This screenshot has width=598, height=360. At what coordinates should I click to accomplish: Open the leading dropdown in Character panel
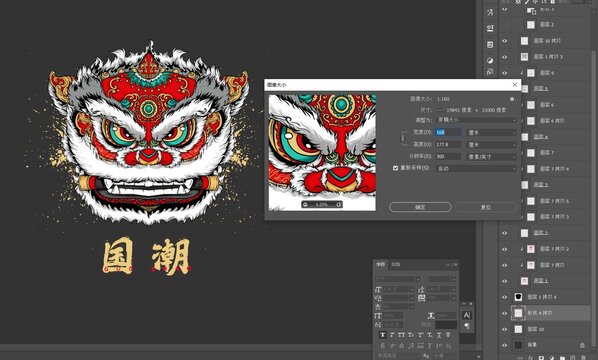453,290
